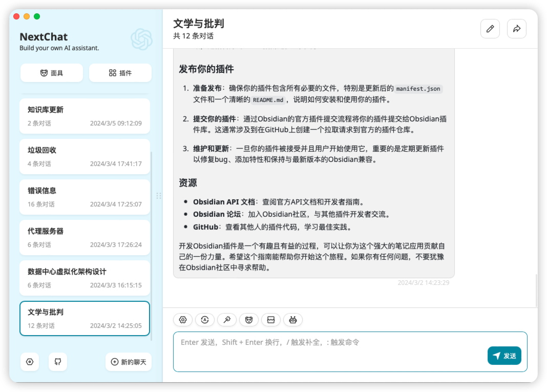Send the message with 发送 button
This screenshot has height=392, width=547.
tap(504, 356)
